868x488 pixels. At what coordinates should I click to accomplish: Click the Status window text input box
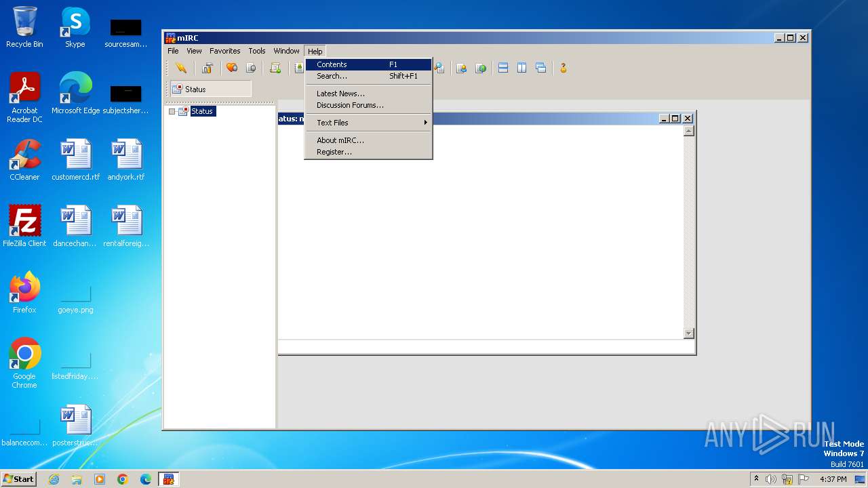pos(486,346)
